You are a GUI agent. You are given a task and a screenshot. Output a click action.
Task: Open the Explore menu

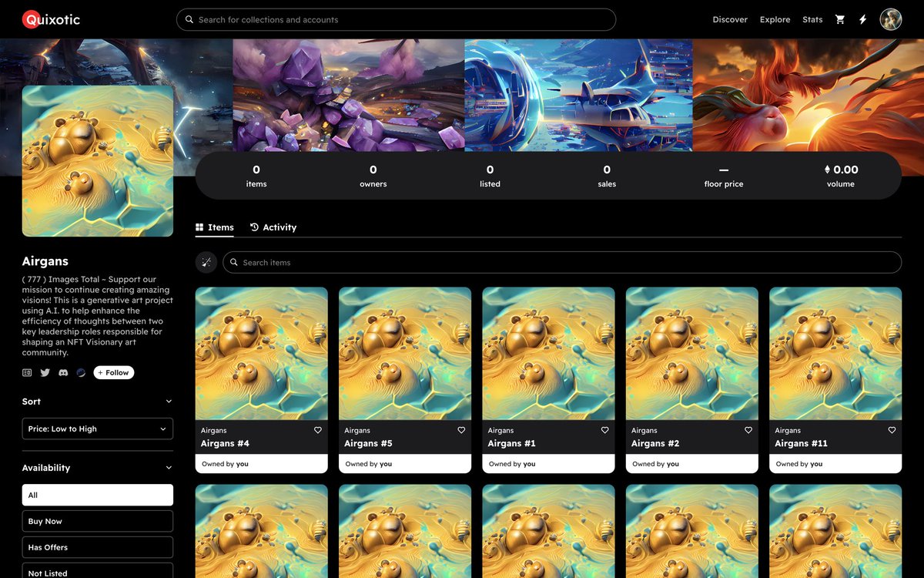pos(775,19)
